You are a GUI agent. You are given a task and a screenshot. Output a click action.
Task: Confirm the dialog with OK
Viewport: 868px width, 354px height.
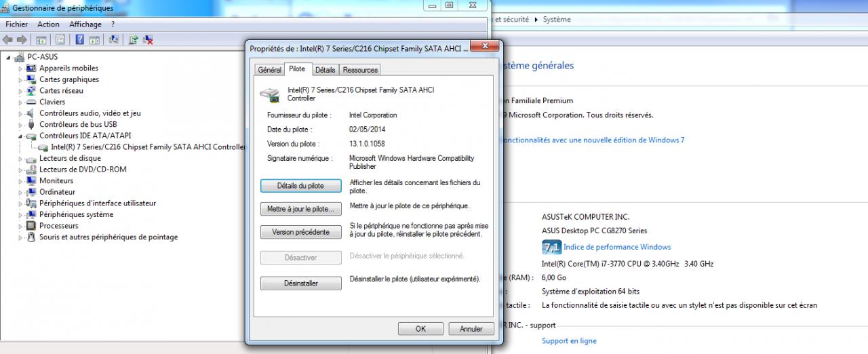(420, 329)
